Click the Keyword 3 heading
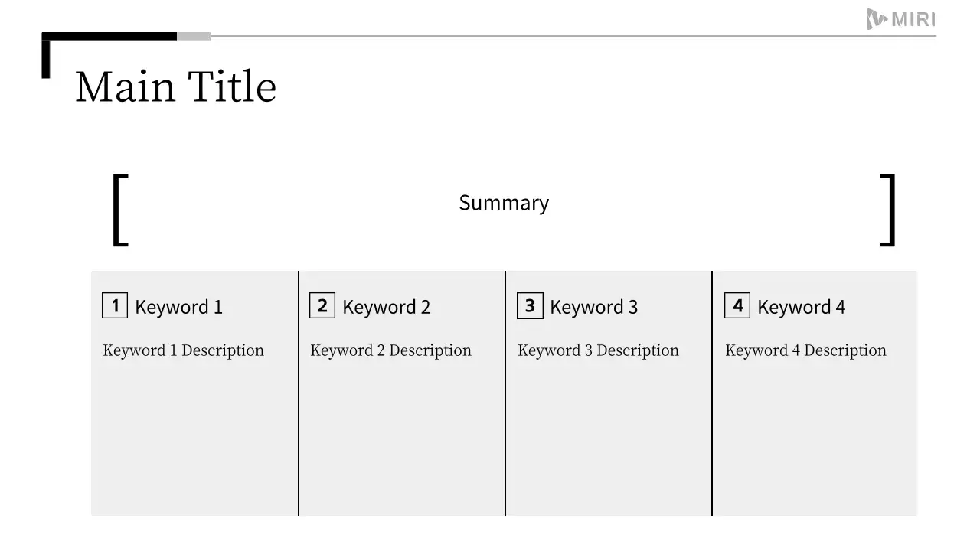 [593, 308]
